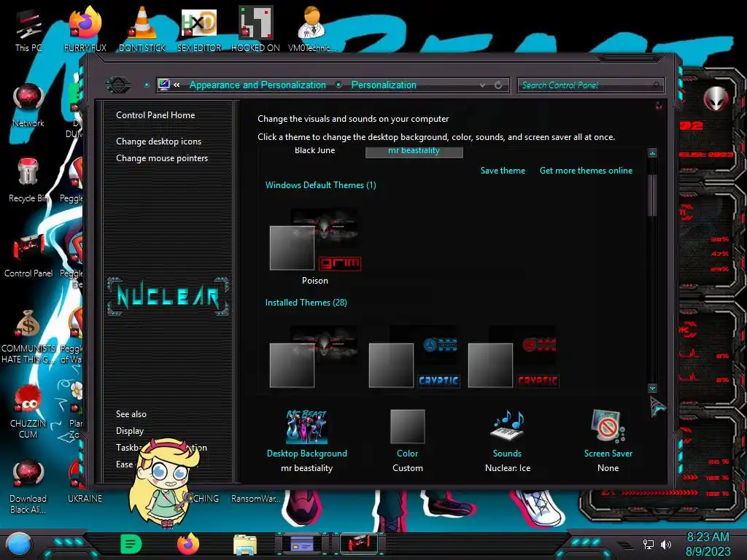Click the refresh button in address bar
The height and width of the screenshot is (560, 747).
498,85
